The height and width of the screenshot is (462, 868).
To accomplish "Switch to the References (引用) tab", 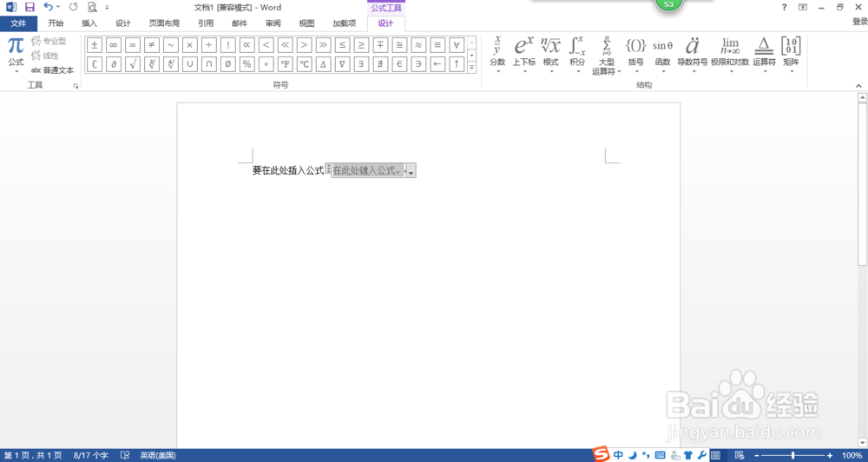I will click(x=206, y=23).
